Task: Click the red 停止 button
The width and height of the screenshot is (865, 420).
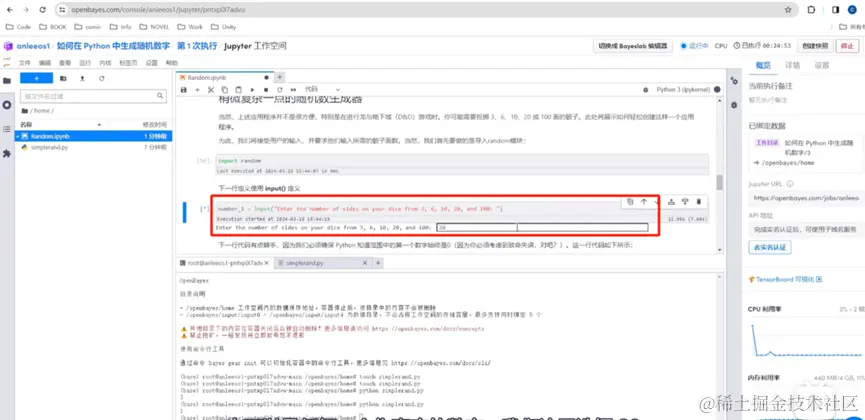Action: pos(848,46)
